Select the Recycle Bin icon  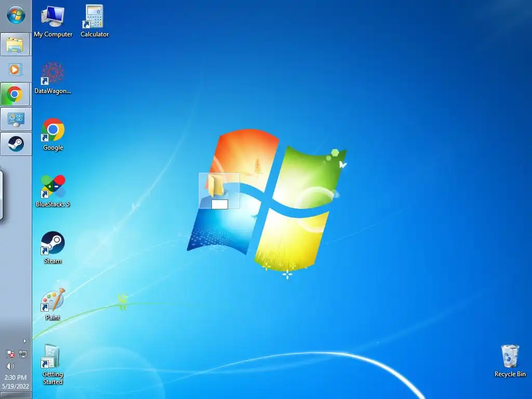(x=510, y=361)
